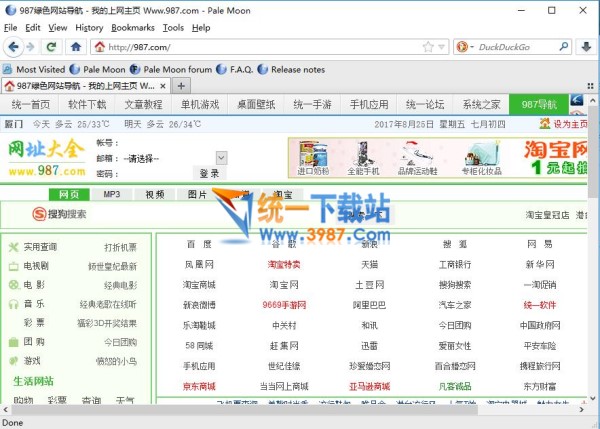Click the 电视剧 TV icon
Viewport: 600px width, 429px height.
tap(13, 266)
